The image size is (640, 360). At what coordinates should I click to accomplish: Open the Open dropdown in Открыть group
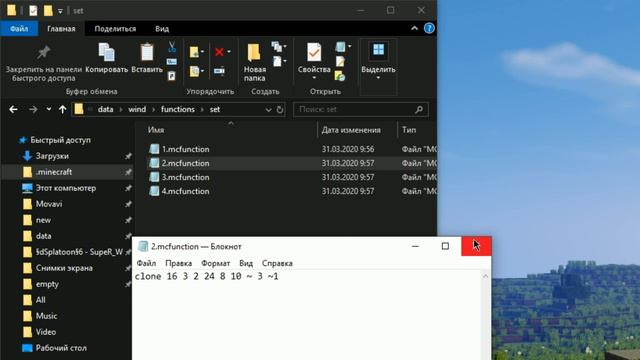pyautogui.click(x=343, y=47)
